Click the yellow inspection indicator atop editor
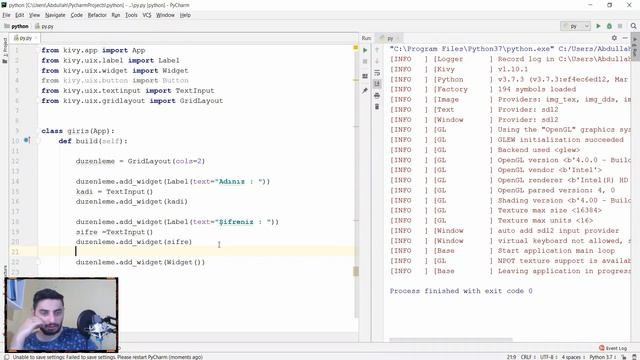The image size is (640, 360). pyautogui.click(x=356, y=47)
